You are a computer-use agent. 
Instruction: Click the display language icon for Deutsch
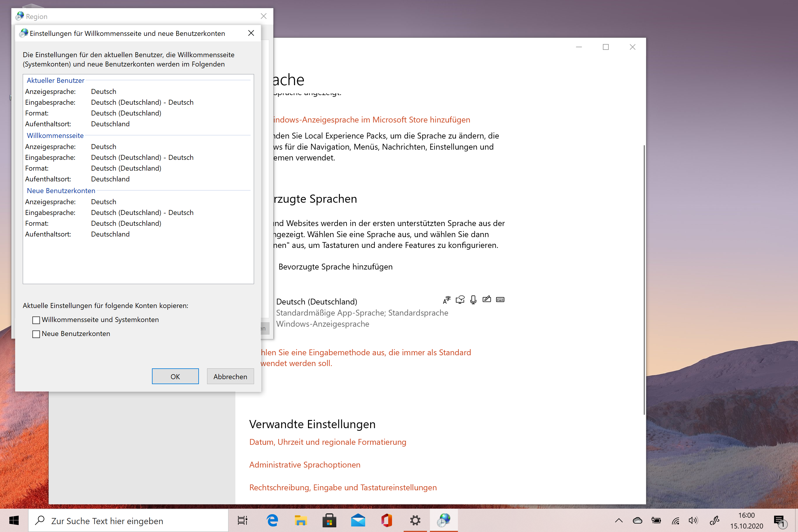pos(447,300)
